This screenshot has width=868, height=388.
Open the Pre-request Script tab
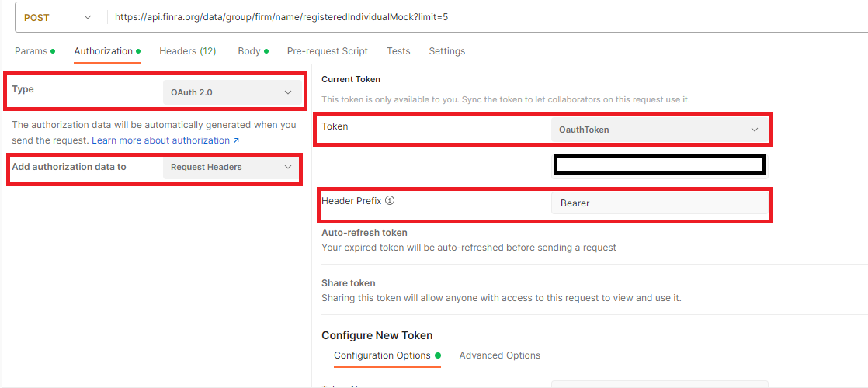(327, 51)
